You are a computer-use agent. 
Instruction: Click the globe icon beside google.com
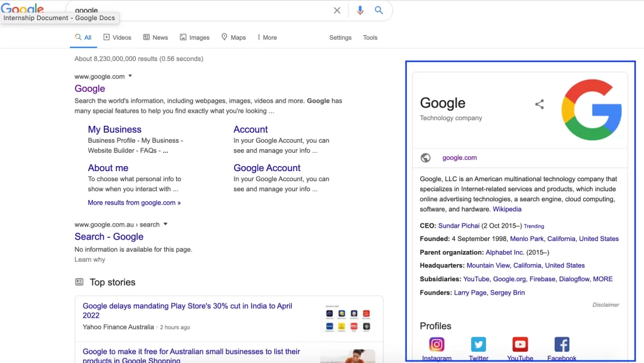pyautogui.click(x=426, y=158)
